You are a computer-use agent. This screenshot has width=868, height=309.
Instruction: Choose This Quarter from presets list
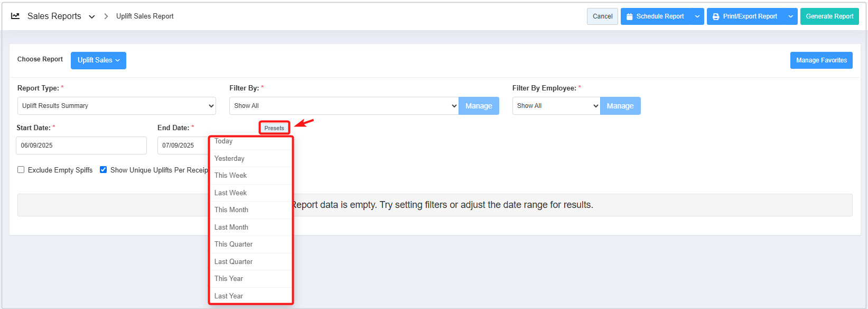click(234, 244)
